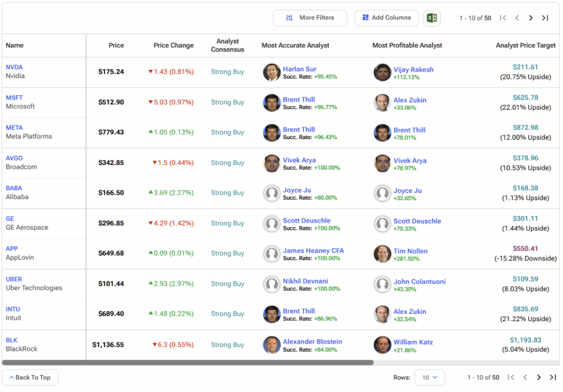Go to last page in bottom pagination
The height and width of the screenshot is (392, 563).
(553, 377)
